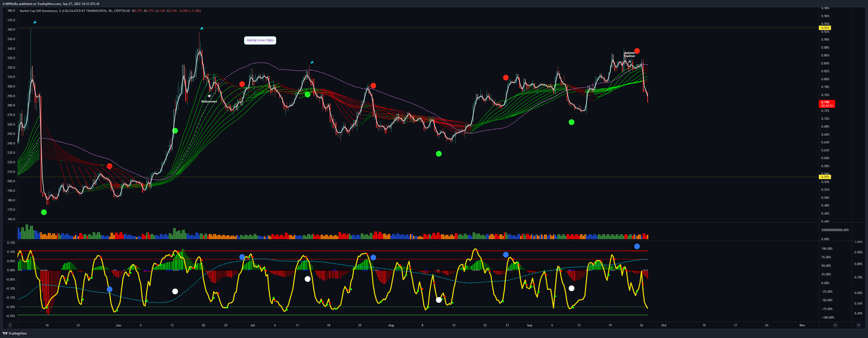Toggle the round B scale button
Viewport: 868px width, 338px height.
[858, 325]
